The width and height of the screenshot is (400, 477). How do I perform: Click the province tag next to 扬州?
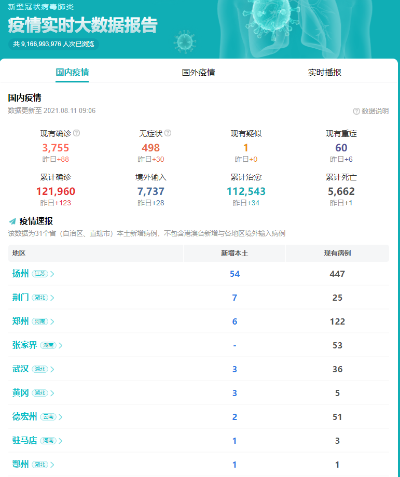[x=40, y=274]
